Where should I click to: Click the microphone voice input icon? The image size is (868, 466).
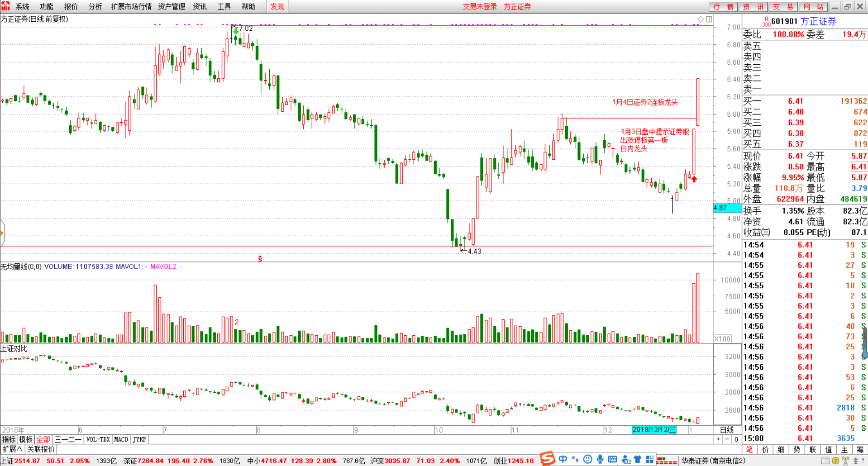600,459
